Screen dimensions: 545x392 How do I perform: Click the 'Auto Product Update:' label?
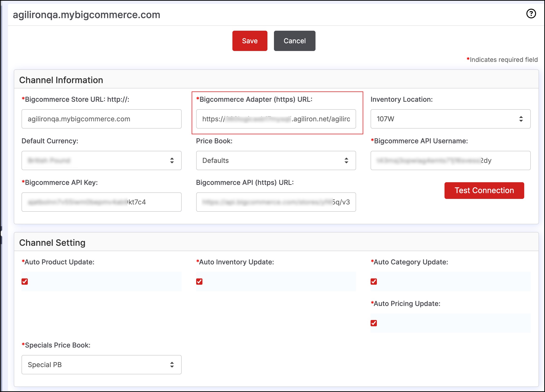pyautogui.click(x=58, y=262)
